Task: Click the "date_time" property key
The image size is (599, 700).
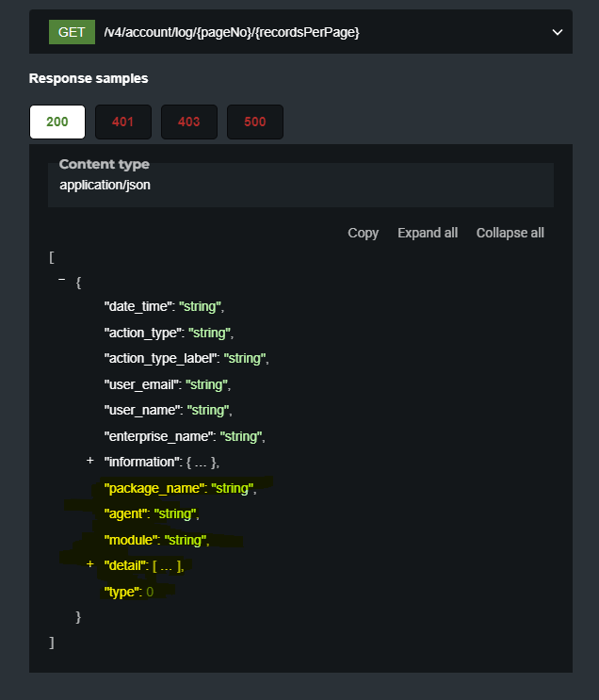Action: pyautogui.click(x=138, y=306)
